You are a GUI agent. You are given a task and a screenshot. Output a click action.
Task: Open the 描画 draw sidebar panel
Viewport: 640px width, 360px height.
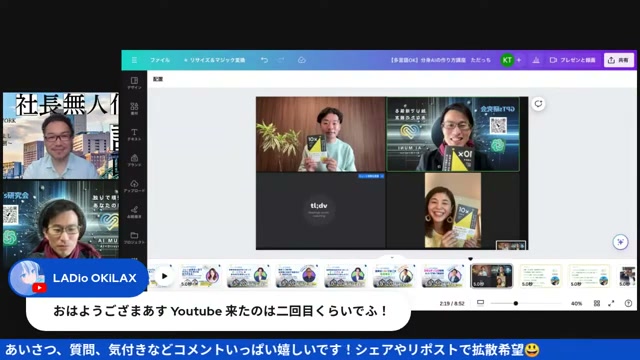(x=134, y=212)
